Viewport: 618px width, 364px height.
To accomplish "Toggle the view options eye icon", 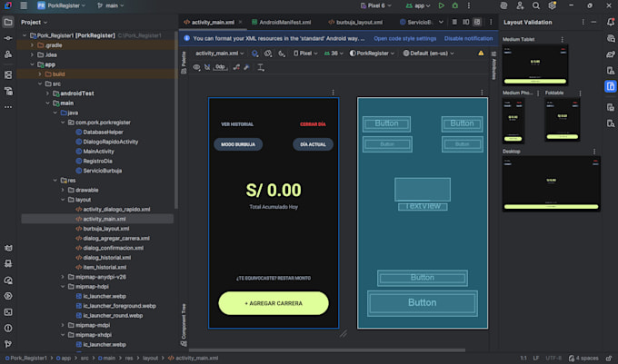I will pyautogui.click(x=196, y=67).
